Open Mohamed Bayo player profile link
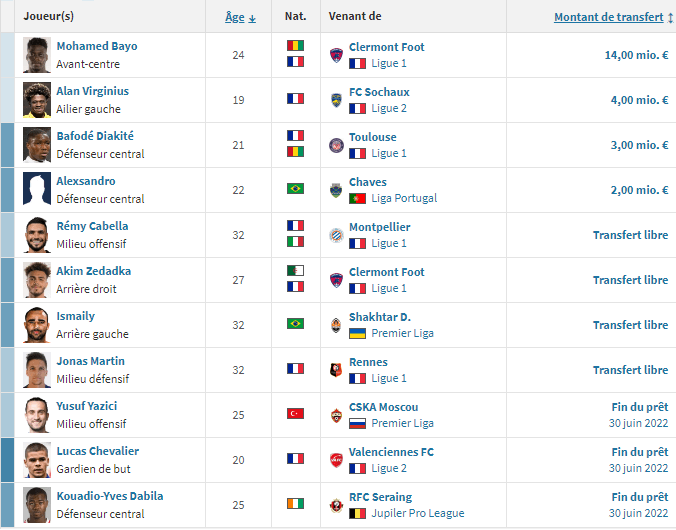The image size is (676, 530). (97, 46)
